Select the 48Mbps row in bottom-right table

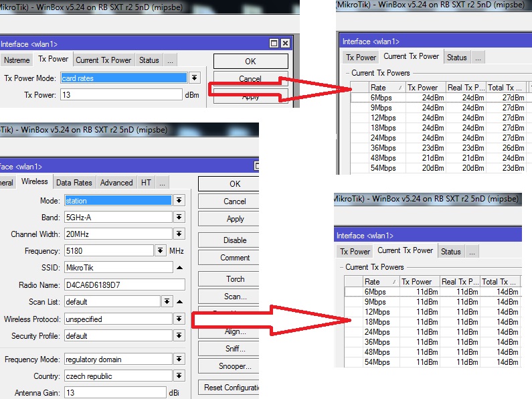click(432, 352)
